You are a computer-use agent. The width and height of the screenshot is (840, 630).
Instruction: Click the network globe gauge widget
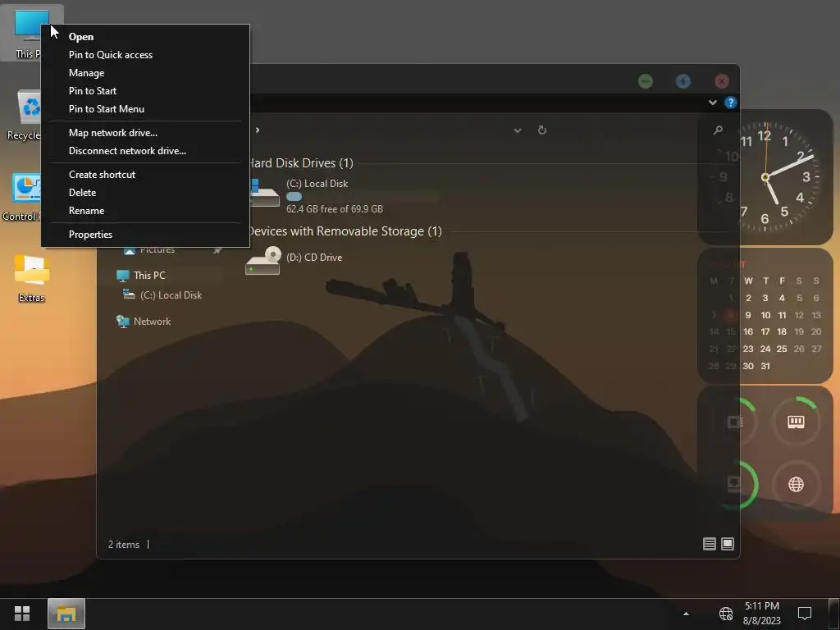[796, 484]
